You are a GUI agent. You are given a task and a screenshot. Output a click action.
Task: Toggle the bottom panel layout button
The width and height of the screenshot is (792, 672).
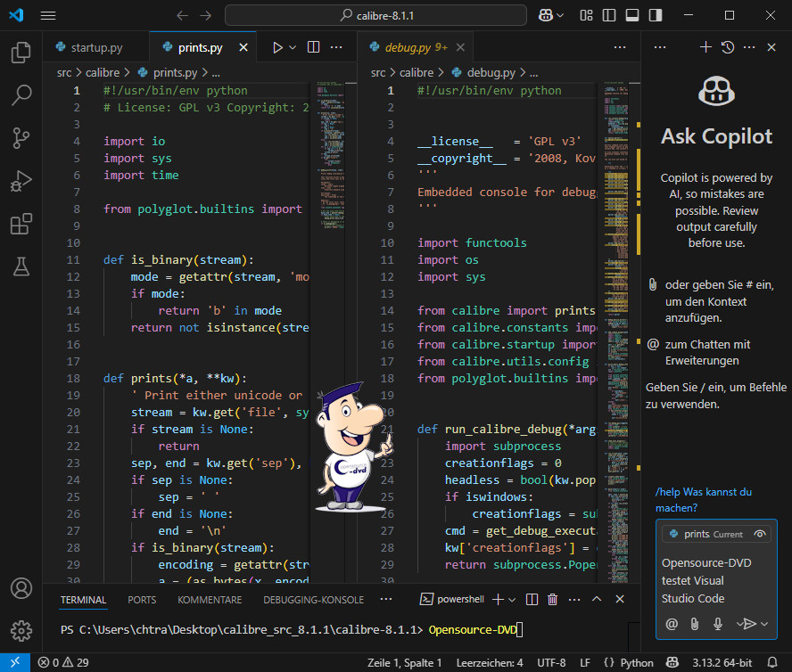(632, 15)
